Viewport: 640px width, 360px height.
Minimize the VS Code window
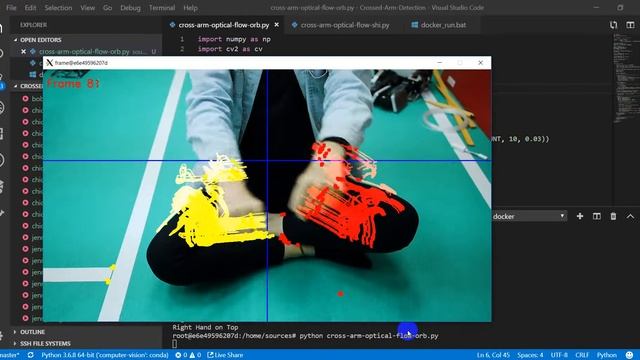tap(596, 7)
